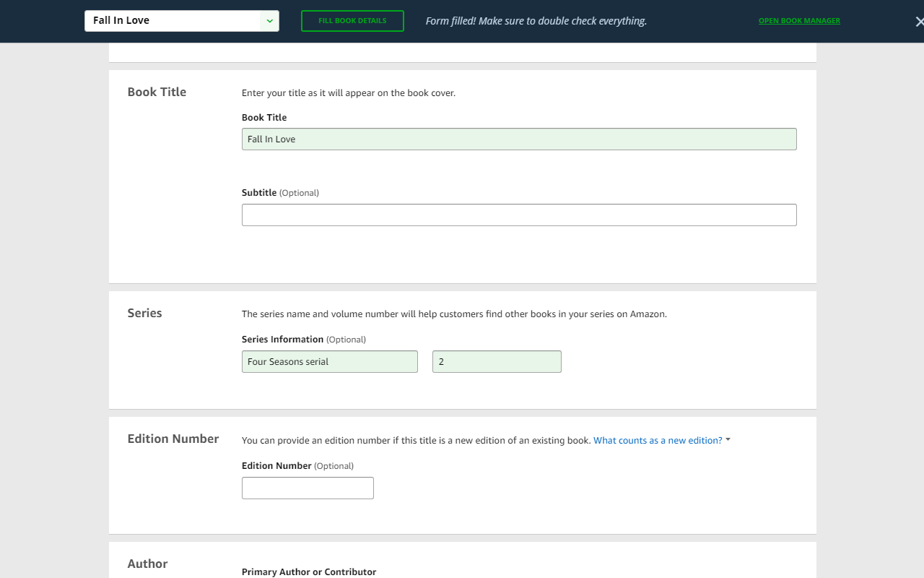This screenshot has height=578, width=924.
Task: Click the Book Title input field
Action: pos(519,139)
